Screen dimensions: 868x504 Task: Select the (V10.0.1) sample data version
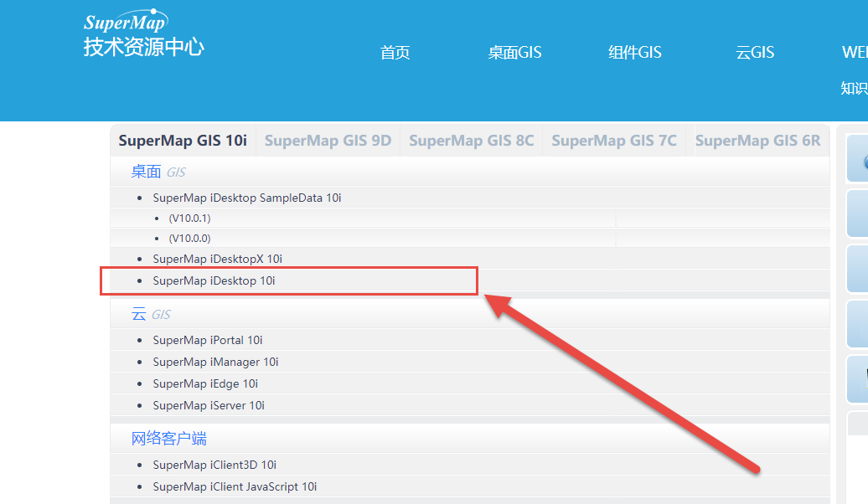click(x=190, y=218)
